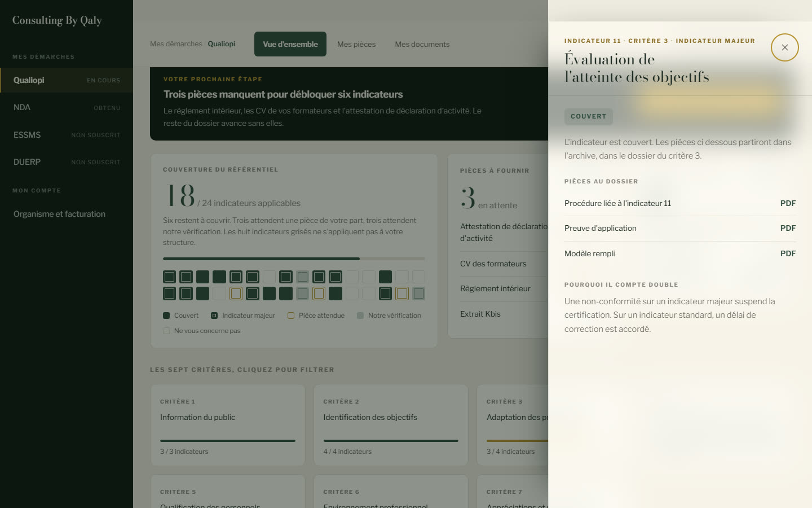
Task: Click the Critère 1 progress bar
Action: coord(228,441)
